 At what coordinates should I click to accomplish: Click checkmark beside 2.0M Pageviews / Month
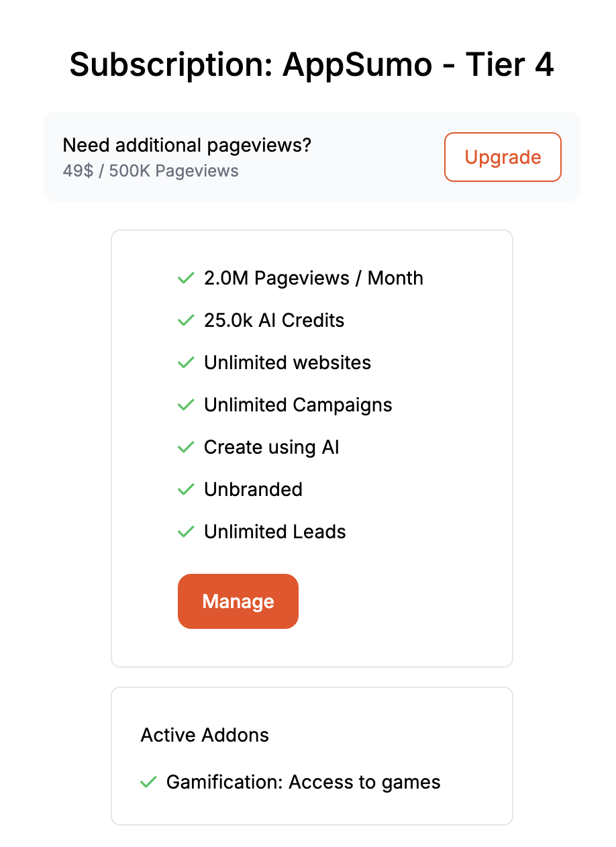tap(186, 279)
